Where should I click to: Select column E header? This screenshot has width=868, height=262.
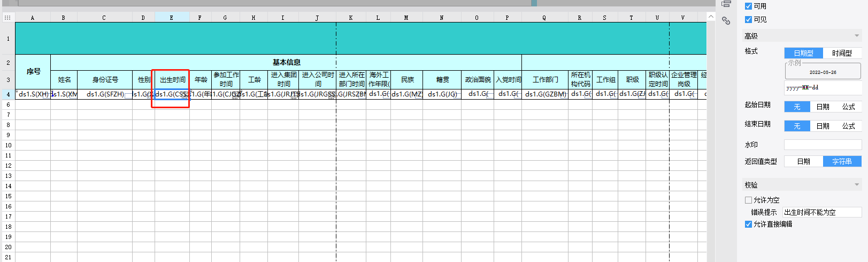[172, 18]
